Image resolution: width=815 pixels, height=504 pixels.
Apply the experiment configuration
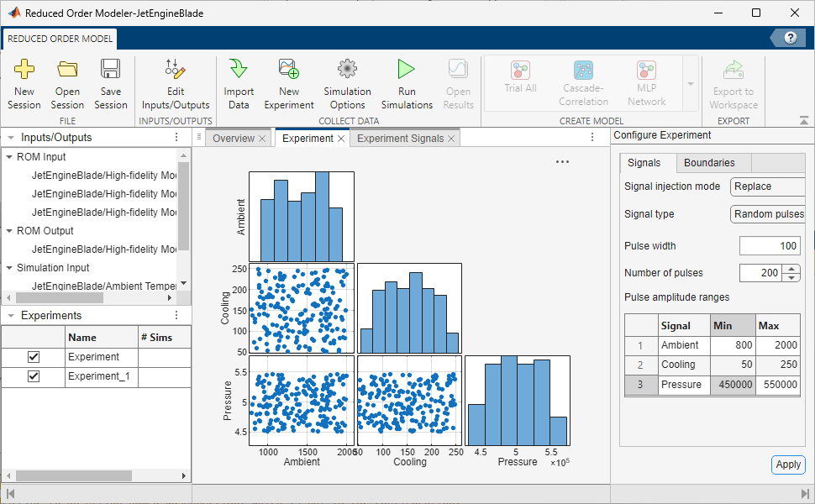click(x=787, y=465)
